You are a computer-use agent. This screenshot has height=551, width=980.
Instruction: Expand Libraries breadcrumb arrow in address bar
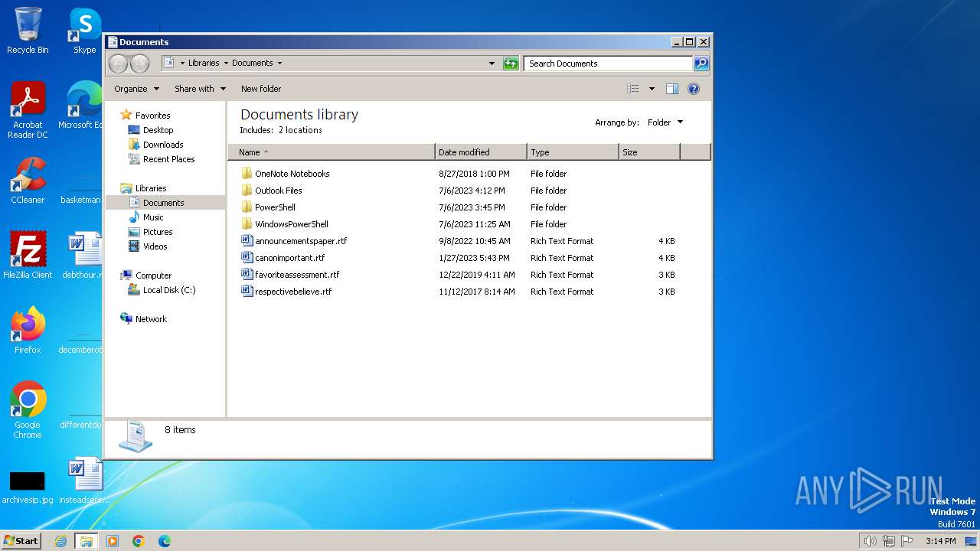tap(226, 64)
